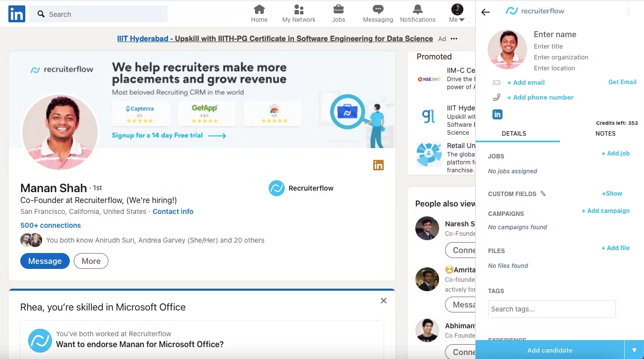Image resolution: width=644 pixels, height=359 pixels.
Task: Open My Network icon
Action: (298, 14)
